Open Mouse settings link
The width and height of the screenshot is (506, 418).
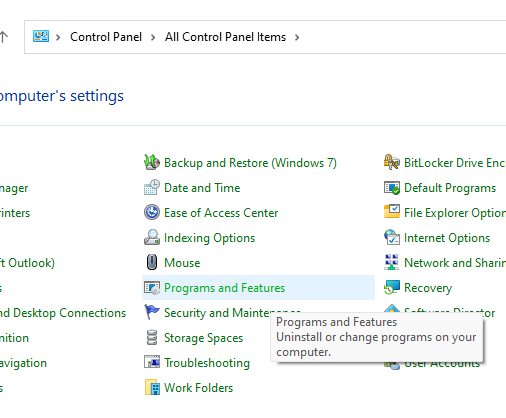[182, 263]
